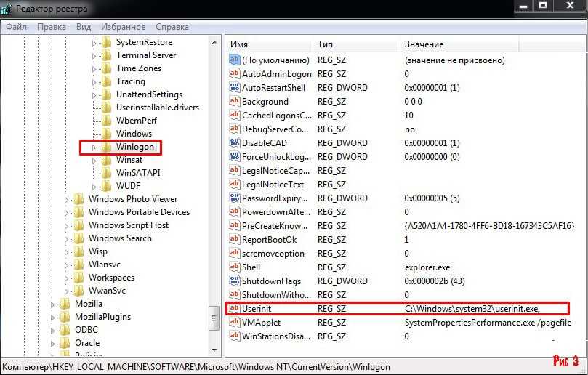
Task: Expand the Winlogon tree node
Action: tap(94, 148)
